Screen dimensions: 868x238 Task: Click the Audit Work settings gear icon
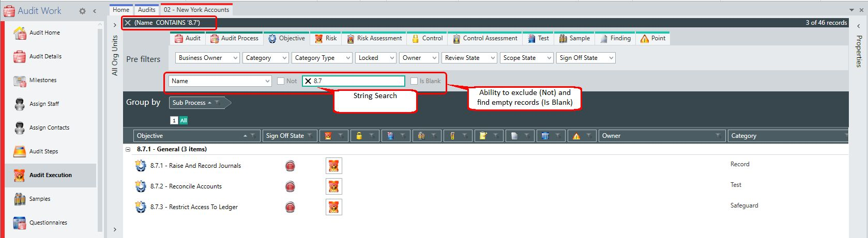pyautogui.click(x=82, y=11)
